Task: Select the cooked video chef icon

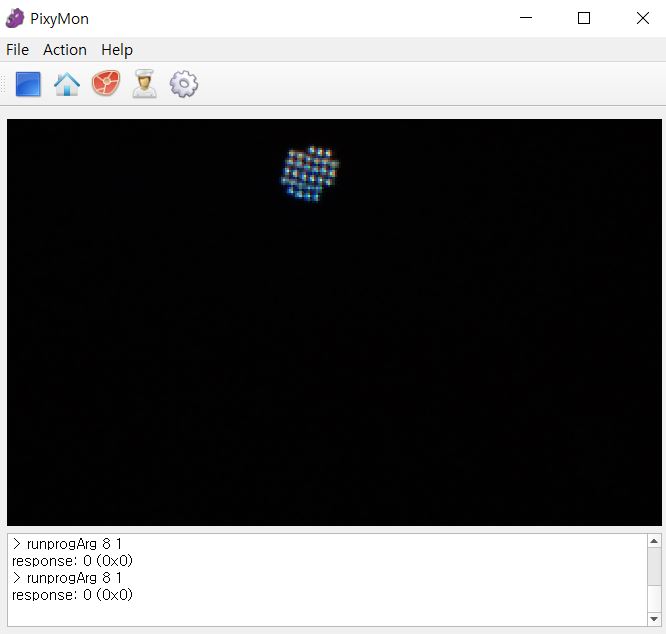Action: [x=144, y=84]
